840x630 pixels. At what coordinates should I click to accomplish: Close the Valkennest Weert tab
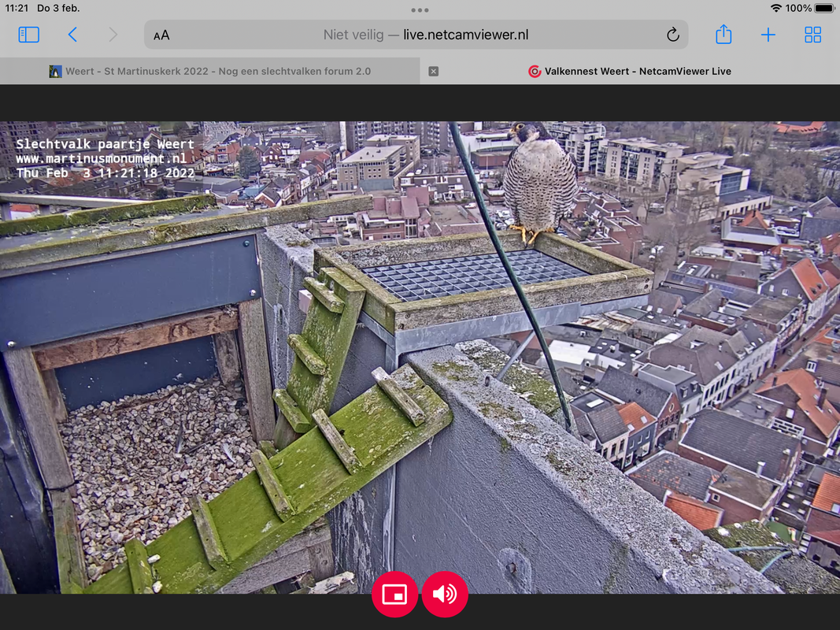coord(434,71)
